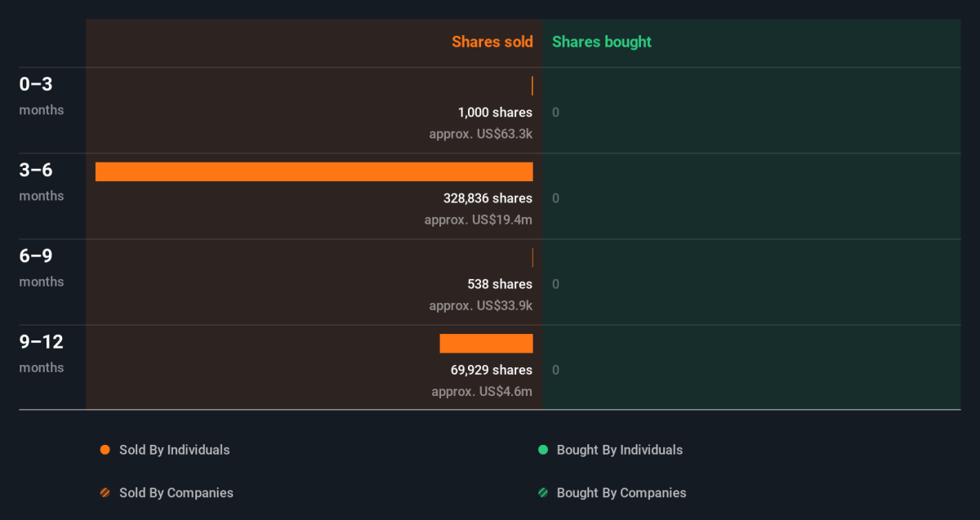Click the Shares bought column header
Viewport: 980px width, 520px height.
tap(602, 42)
